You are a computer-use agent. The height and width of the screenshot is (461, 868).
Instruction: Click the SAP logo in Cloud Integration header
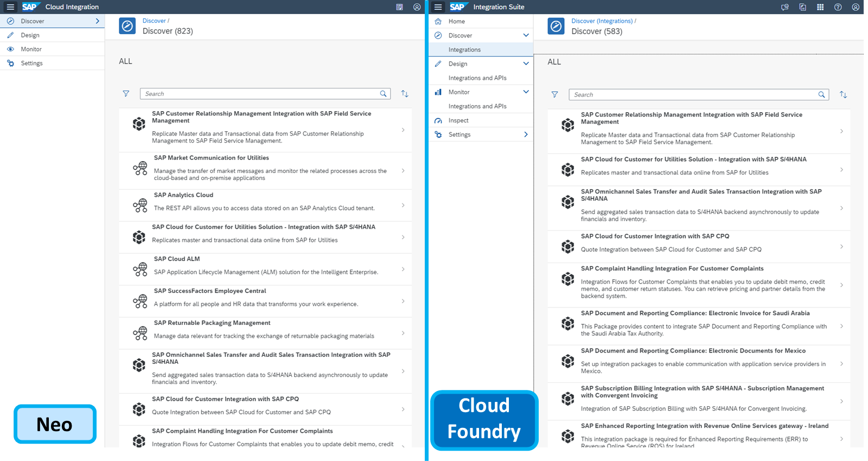click(31, 7)
